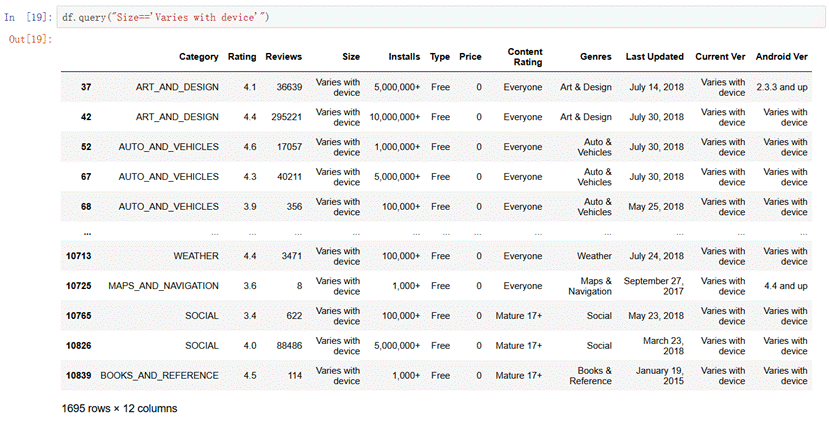Click the 17057 reviews value
This screenshot has height=425, width=829.
[289, 147]
